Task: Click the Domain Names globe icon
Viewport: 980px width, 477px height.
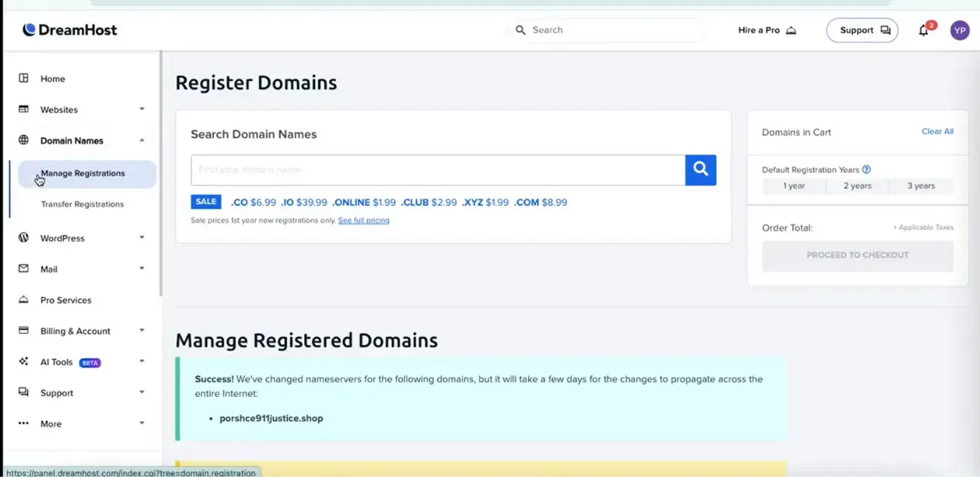Action: point(23,140)
